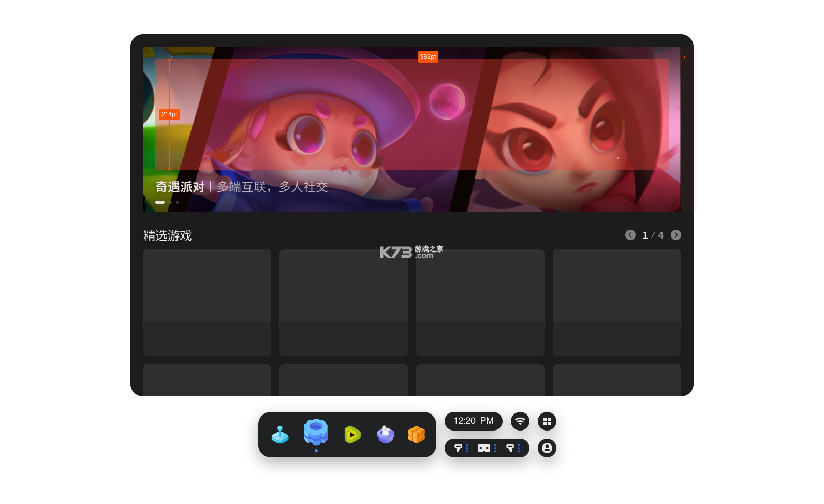The image size is (824, 504).
Task: Open the user profile icon
Action: click(x=547, y=448)
